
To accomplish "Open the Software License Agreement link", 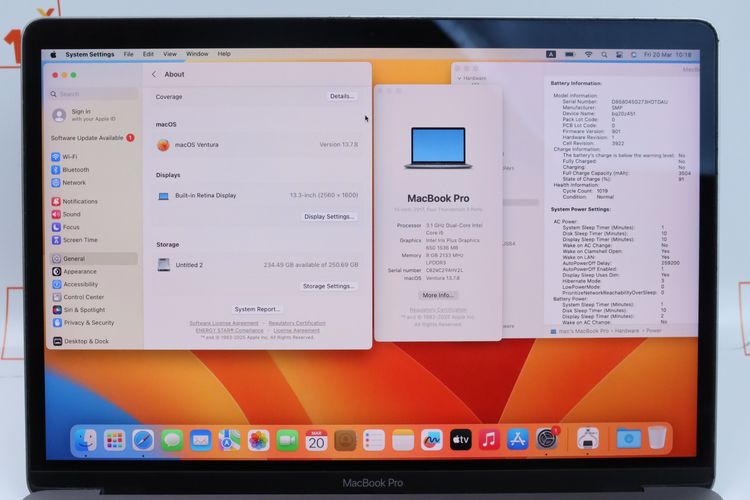I will [x=224, y=323].
